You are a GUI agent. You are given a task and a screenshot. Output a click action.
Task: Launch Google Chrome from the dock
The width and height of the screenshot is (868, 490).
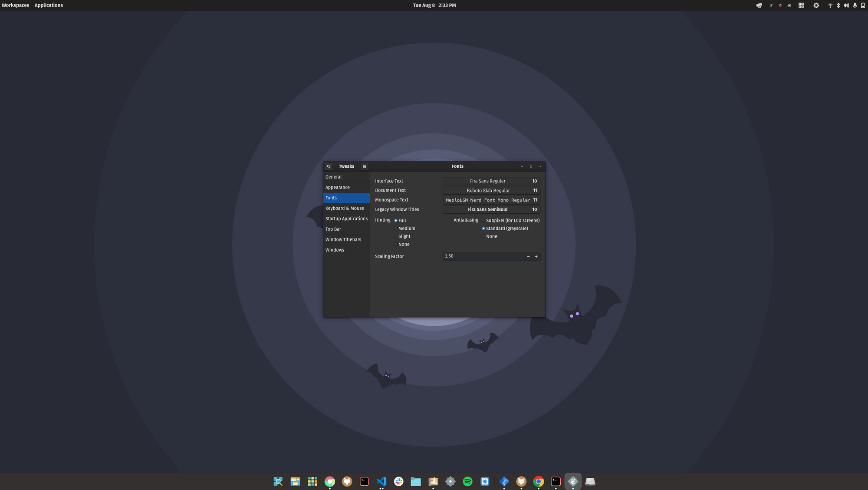click(539, 481)
